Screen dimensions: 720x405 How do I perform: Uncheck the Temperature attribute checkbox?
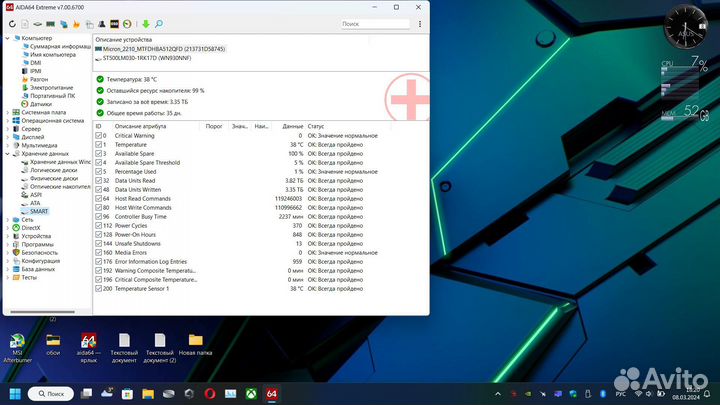point(98,145)
